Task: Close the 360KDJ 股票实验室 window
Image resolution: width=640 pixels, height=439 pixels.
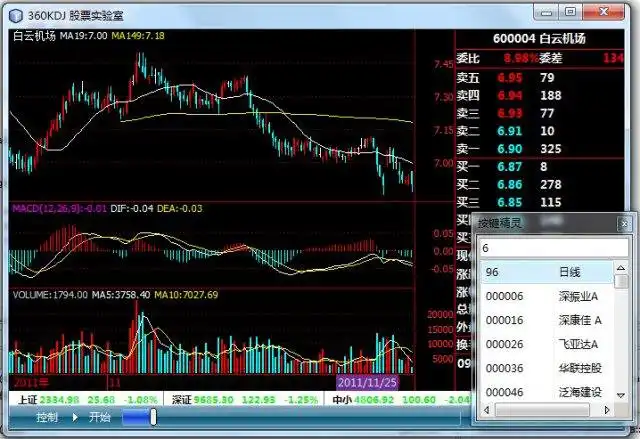Action: [x=604, y=12]
